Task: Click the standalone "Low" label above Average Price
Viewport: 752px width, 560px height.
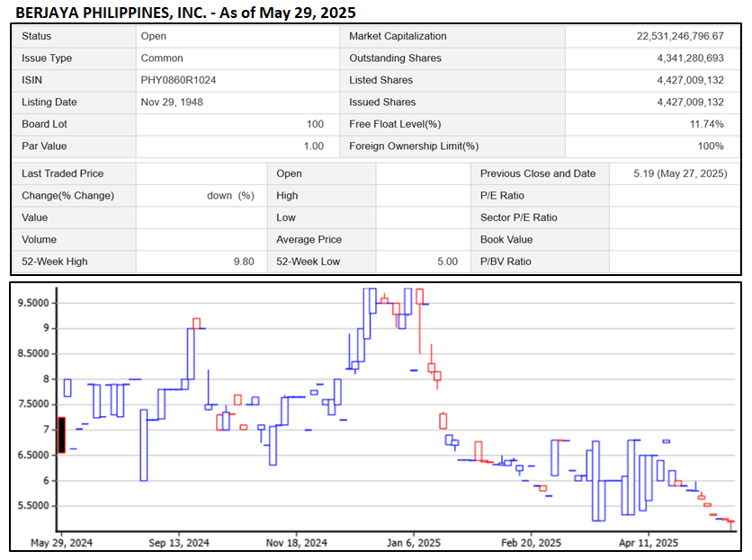Action: (x=286, y=218)
